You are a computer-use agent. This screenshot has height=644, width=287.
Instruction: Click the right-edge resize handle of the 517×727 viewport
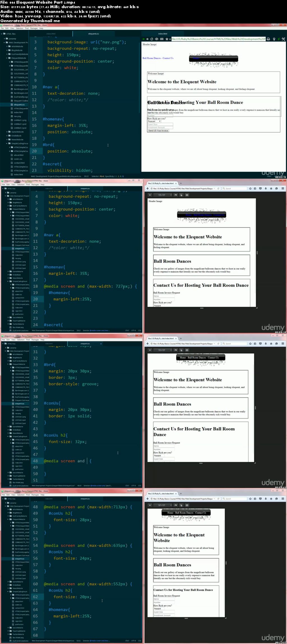tap(226, 563)
